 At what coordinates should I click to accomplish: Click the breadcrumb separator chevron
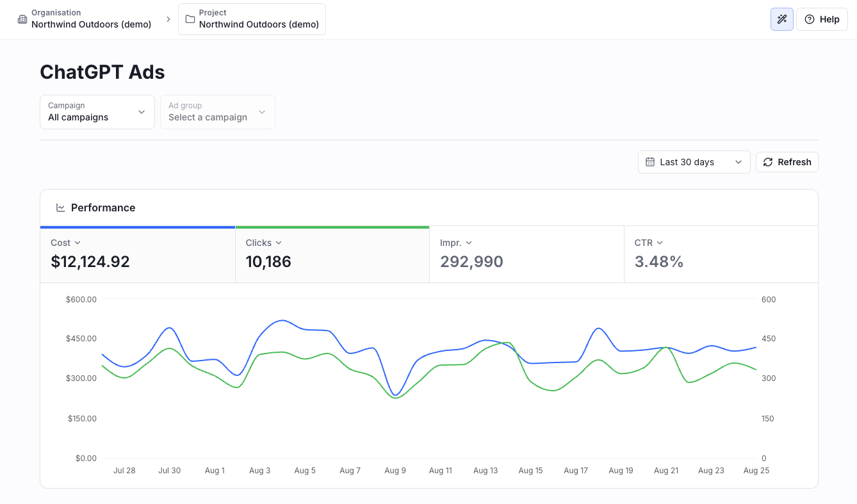(168, 19)
